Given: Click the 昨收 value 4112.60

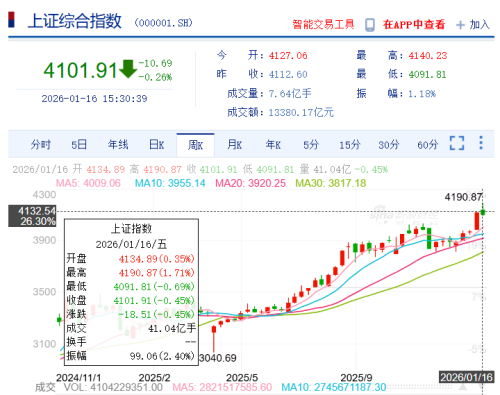Looking at the screenshot, I should point(288,74).
